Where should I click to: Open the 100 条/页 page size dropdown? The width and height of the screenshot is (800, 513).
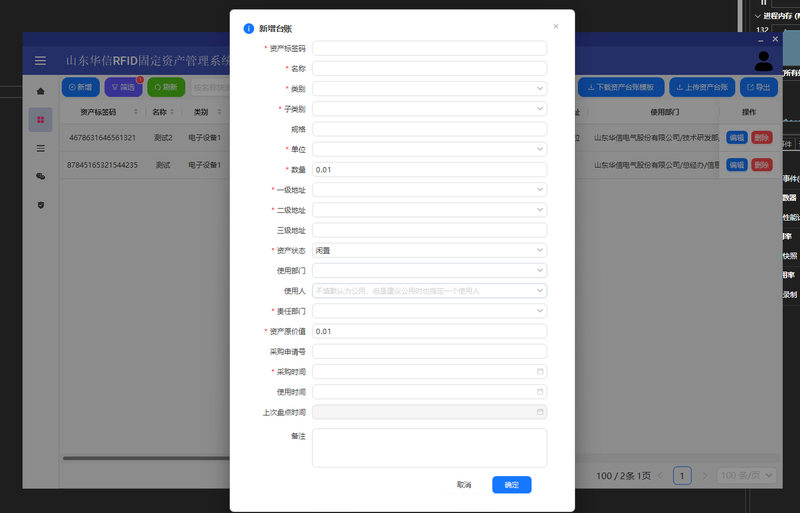click(746, 476)
